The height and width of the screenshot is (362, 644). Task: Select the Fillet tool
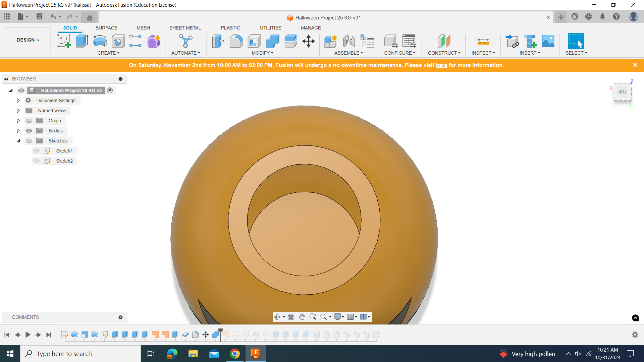[236, 41]
